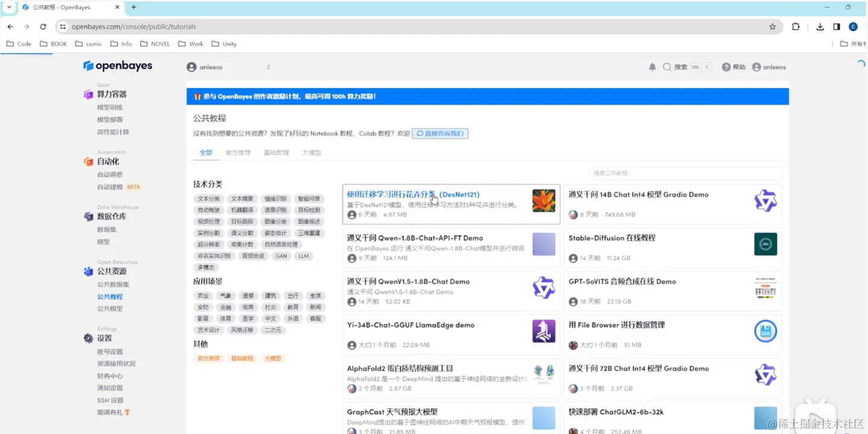
Task: Open flower thumbnail of DesNet121 tutorial
Action: pyautogui.click(x=544, y=201)
